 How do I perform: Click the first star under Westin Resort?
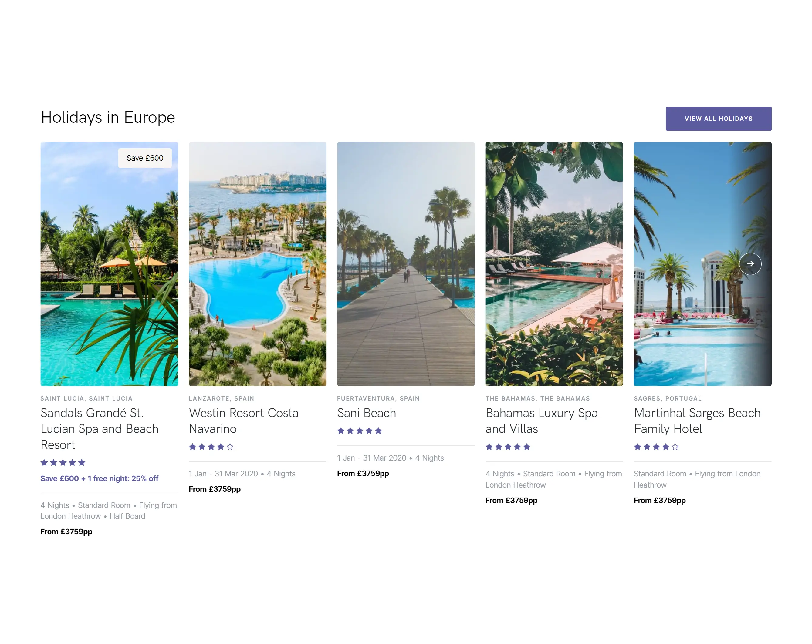coord(192,447)
